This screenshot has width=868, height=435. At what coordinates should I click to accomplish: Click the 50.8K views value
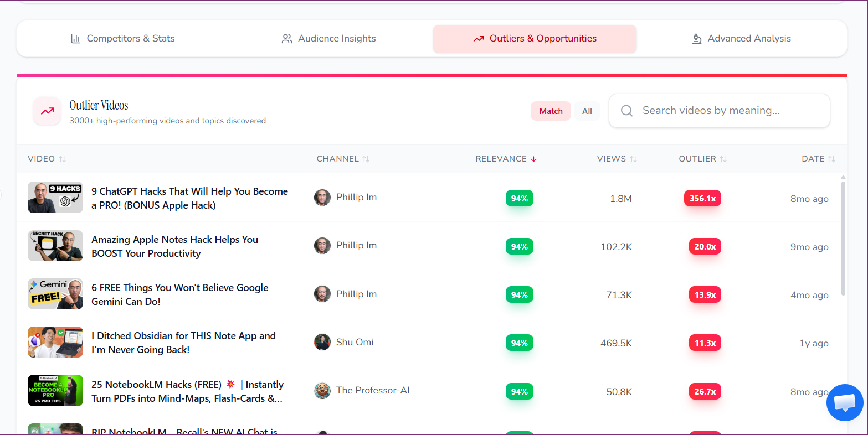pos(619,392)
